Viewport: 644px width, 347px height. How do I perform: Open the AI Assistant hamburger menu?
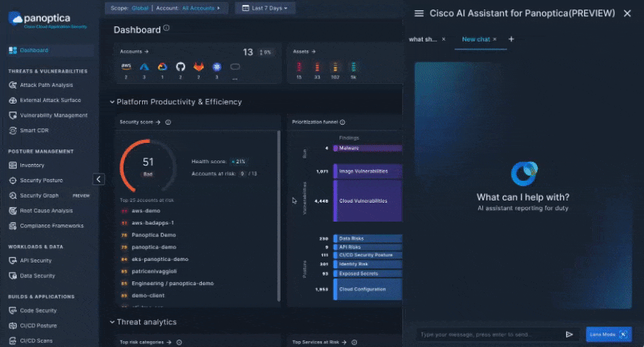[419, 14]
